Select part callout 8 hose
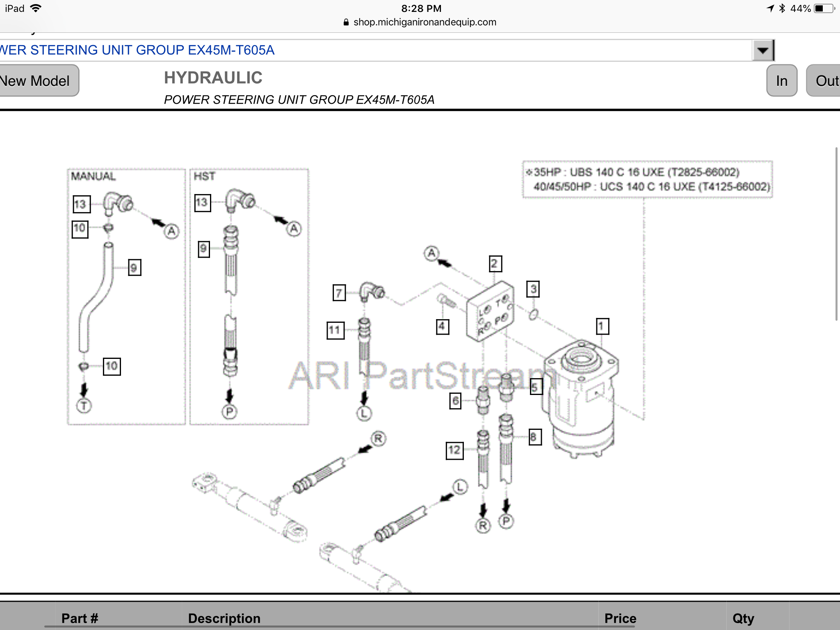Screen dimensions: 840x630 (x=535, y=437)
